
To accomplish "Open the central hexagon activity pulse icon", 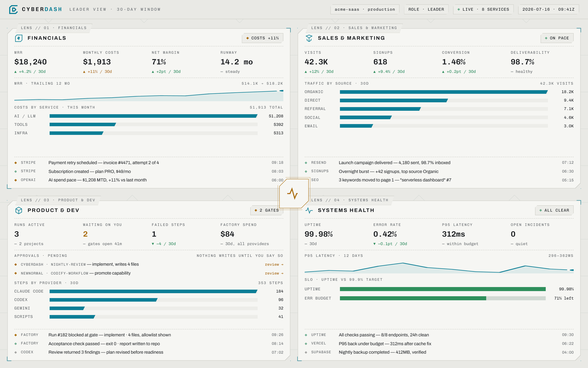I will coord(294,194).
